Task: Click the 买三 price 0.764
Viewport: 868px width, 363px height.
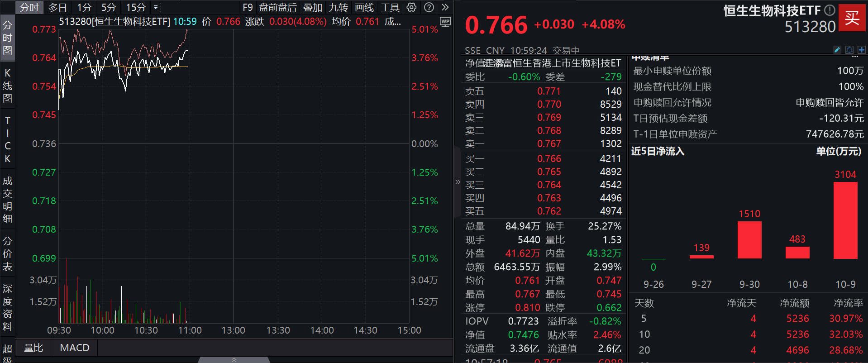Action: [x=549, y=185]
